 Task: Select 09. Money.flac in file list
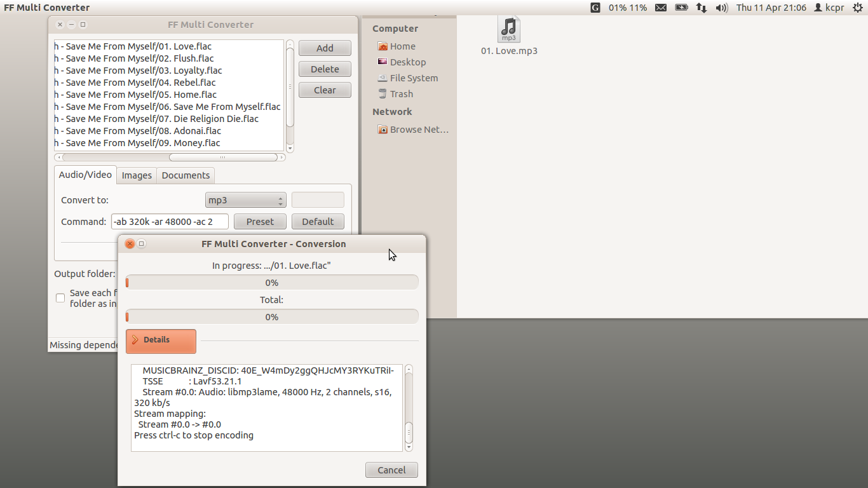[169, 143]
